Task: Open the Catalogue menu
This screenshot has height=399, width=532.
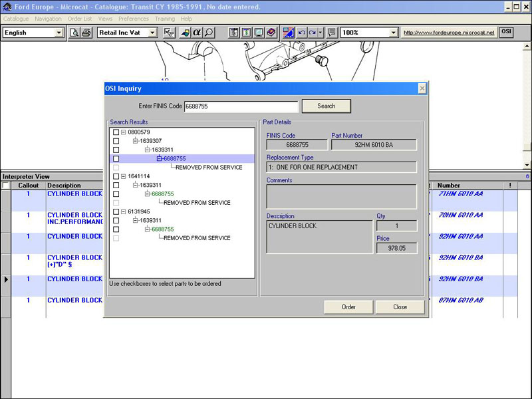Action: (x=16, y=19)
